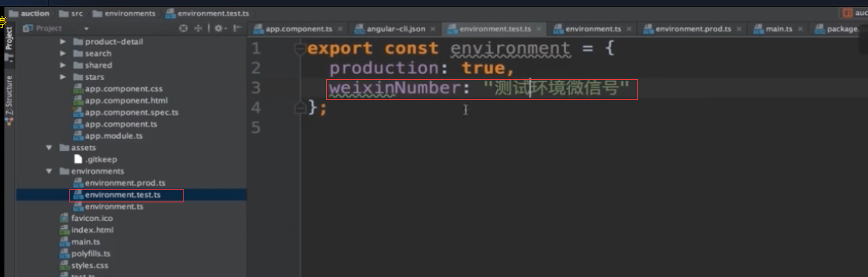
Task: Click the scroll-from-source target icon in Project panel
Action: coord(184,28)
